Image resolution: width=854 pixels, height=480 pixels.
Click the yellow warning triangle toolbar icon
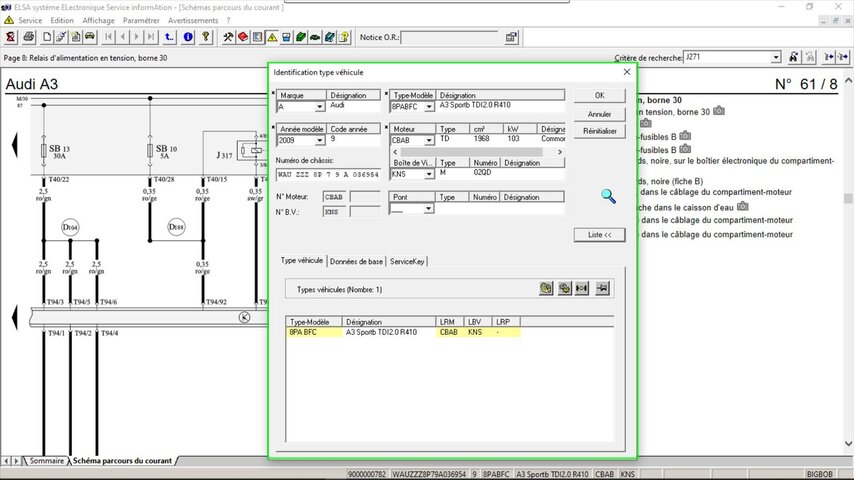(272, 37)
